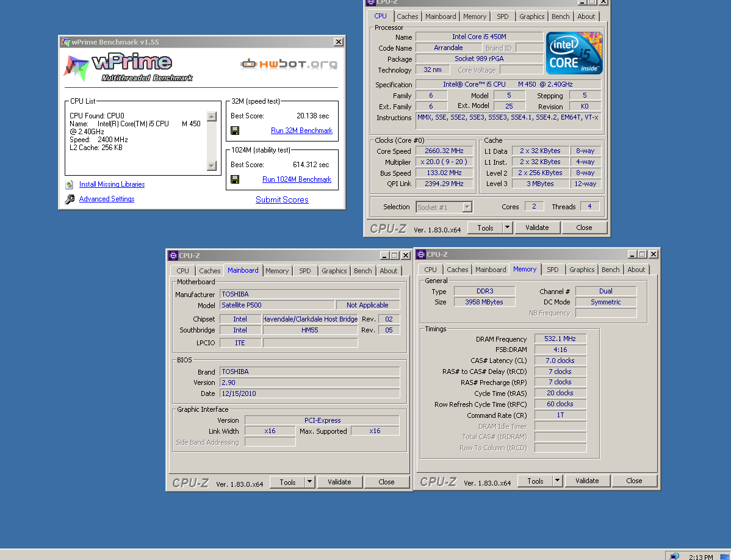Click CPU List scrollbar down arrow
731x560 pixels.
[x=212, y=165]
